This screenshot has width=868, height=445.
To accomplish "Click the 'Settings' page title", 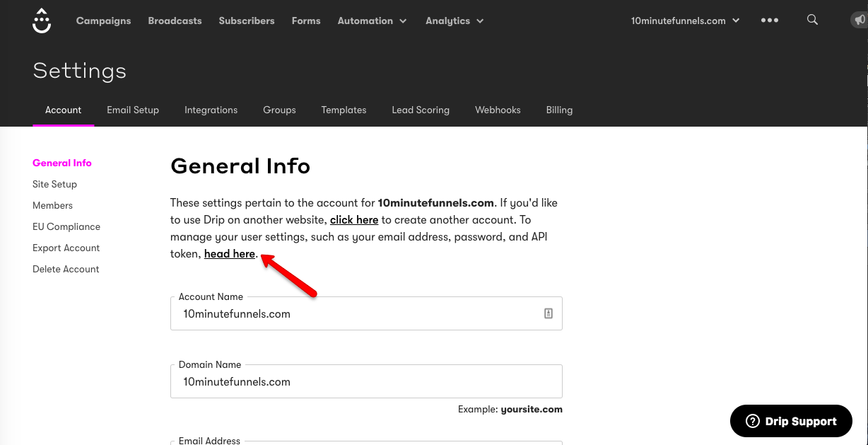I will [x=79, y=71].
